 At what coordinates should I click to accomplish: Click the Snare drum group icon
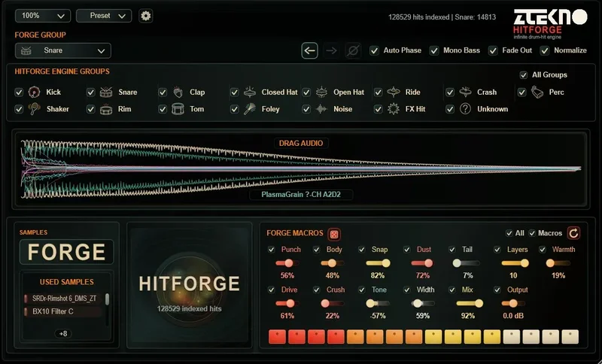106,92
